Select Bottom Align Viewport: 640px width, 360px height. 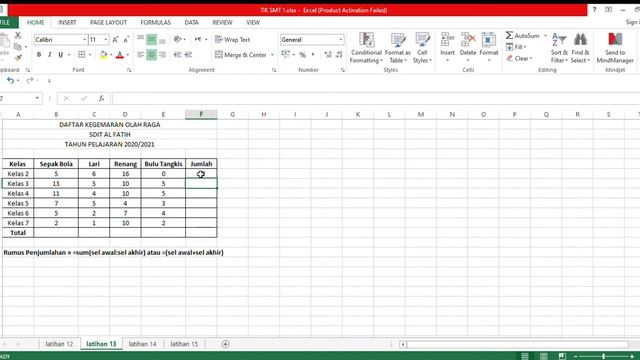click(162, 39)
